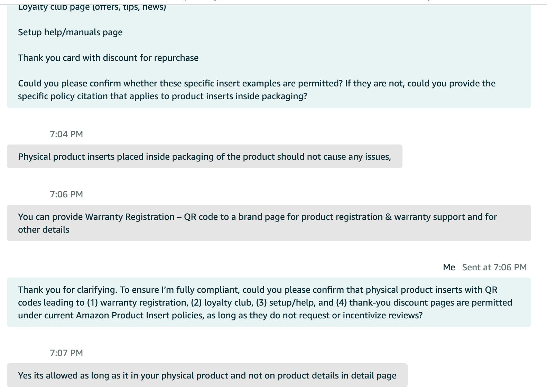The height and width of the screenshot is (392, 547).
Task: Select the "Yes its allowed as long as" reply
Action: point(207,376)
